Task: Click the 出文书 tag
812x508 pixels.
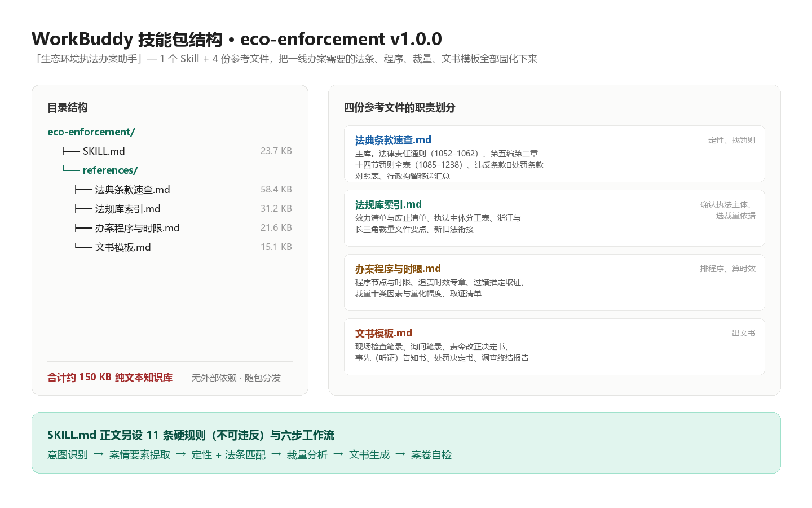Action: [x=744, y=334]
